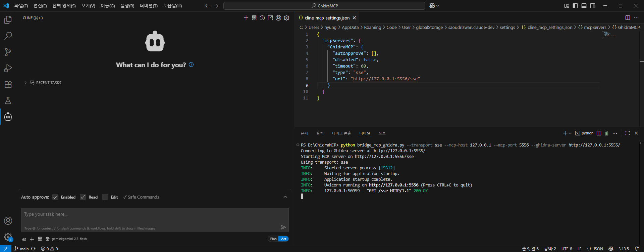Open the Copilot dropdown in title bar
Screen dimensions: 644x252
click(x=434, y=6)
